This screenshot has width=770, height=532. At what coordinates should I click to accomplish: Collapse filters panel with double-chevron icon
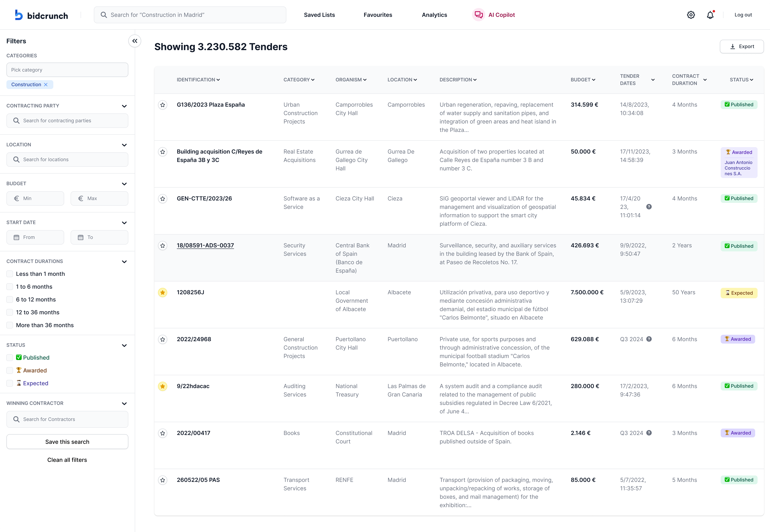(135, 41)
